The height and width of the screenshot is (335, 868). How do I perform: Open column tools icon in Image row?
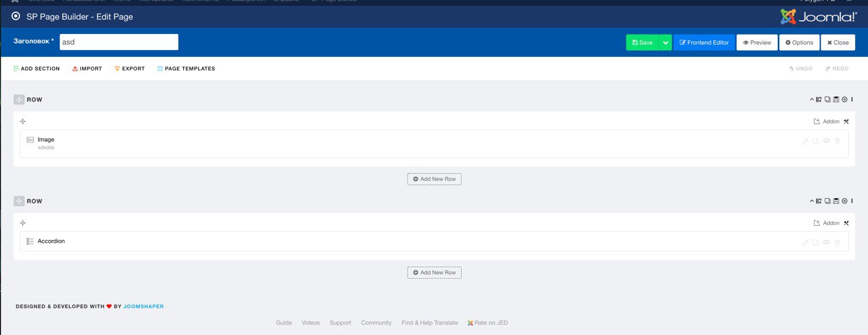pyautogui.click(x=846, y=121)
